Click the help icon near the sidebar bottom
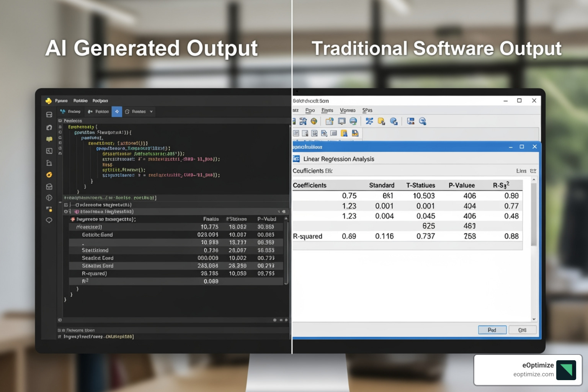Image resolution: width=588 pixels, height=392 pixels. click(49, 198)
